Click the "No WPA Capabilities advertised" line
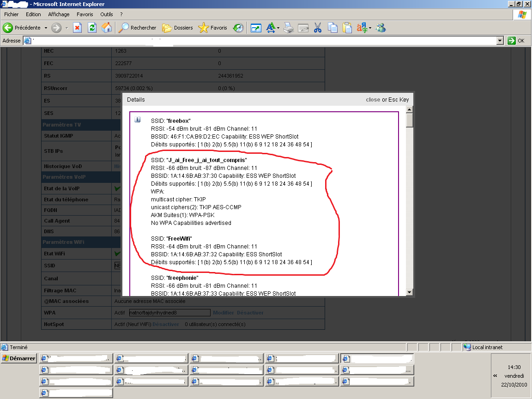Viewport: 532px width, 399px height. click(x=191, y=223)
